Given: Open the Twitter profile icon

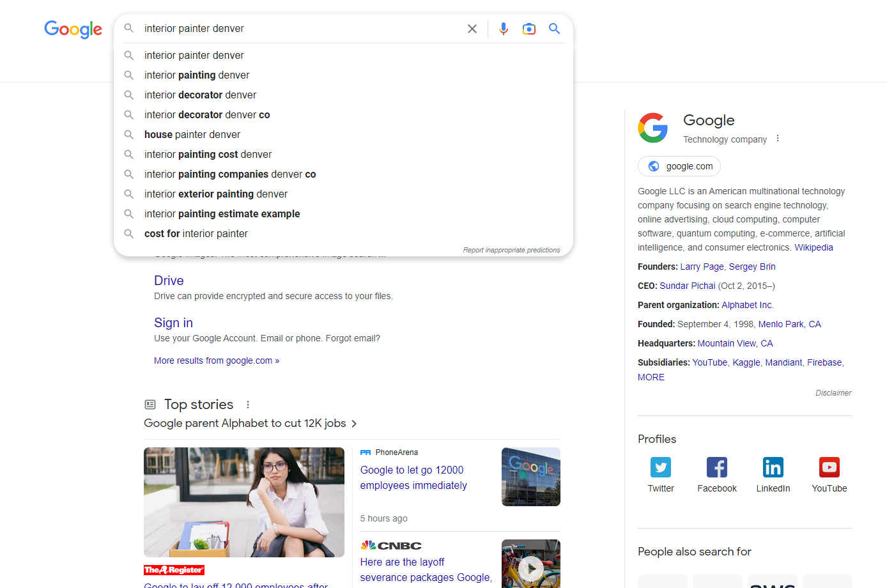Looking at the screenshot, I should coord(661,467).
